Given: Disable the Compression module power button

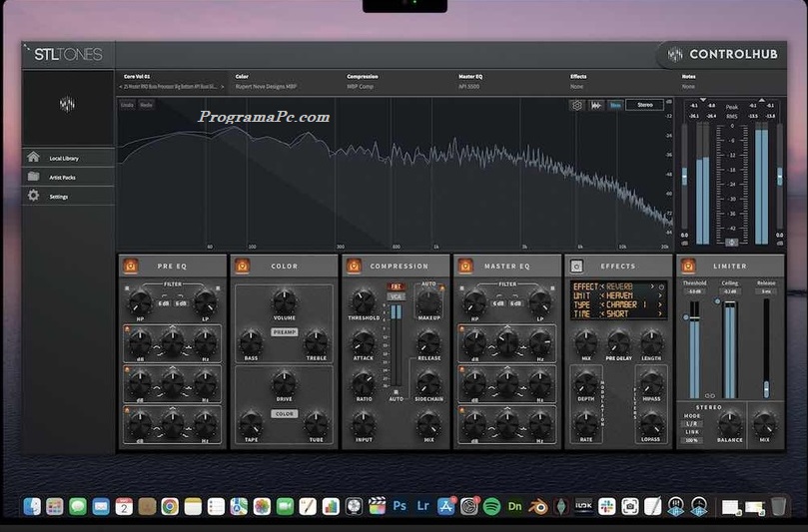Looking at the screenshot, I should click(354, 266).
